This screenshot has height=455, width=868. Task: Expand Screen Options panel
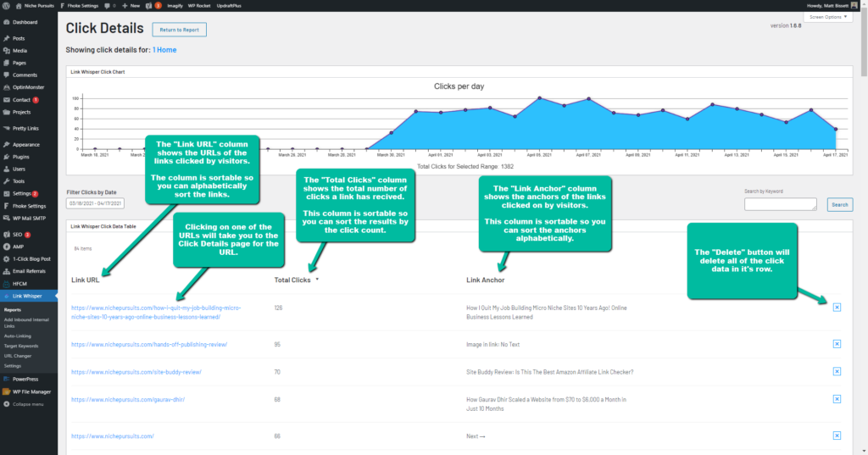[x=828, y=17]
